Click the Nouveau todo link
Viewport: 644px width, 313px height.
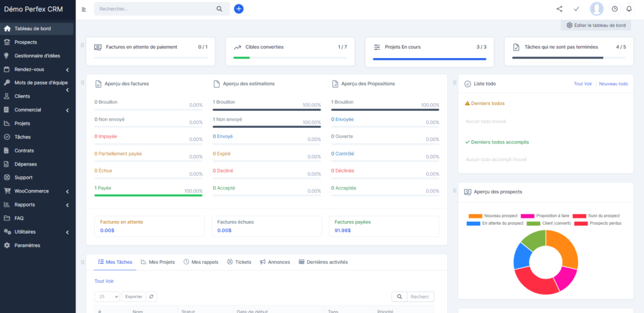pyautogui.click(x=613, y=84)
